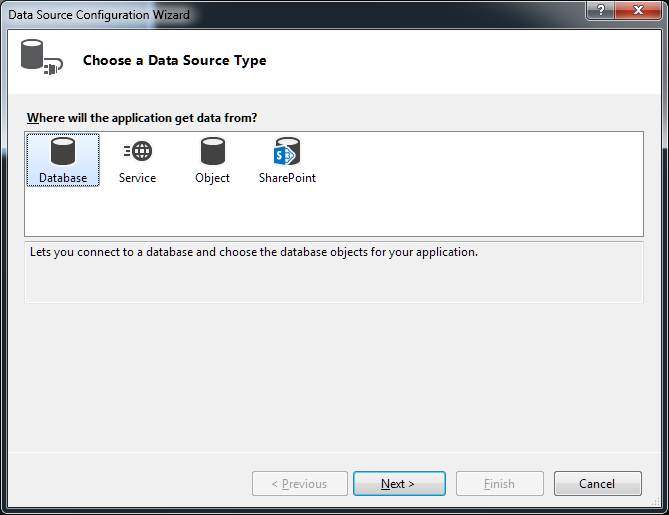Image resolution: width=669 pixels, height=515 pixels.
Task: Click the Object label text
Action: pos(212,178)
